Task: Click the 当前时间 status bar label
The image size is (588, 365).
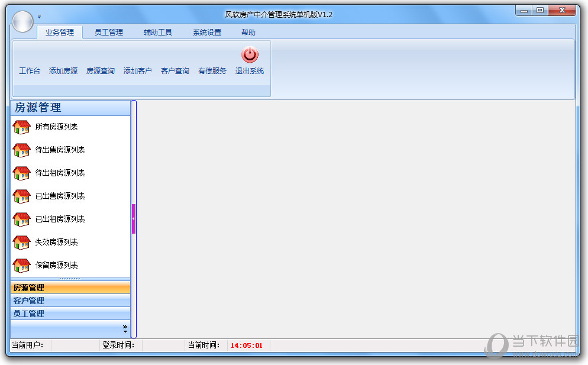Action: tap(203, 345)
